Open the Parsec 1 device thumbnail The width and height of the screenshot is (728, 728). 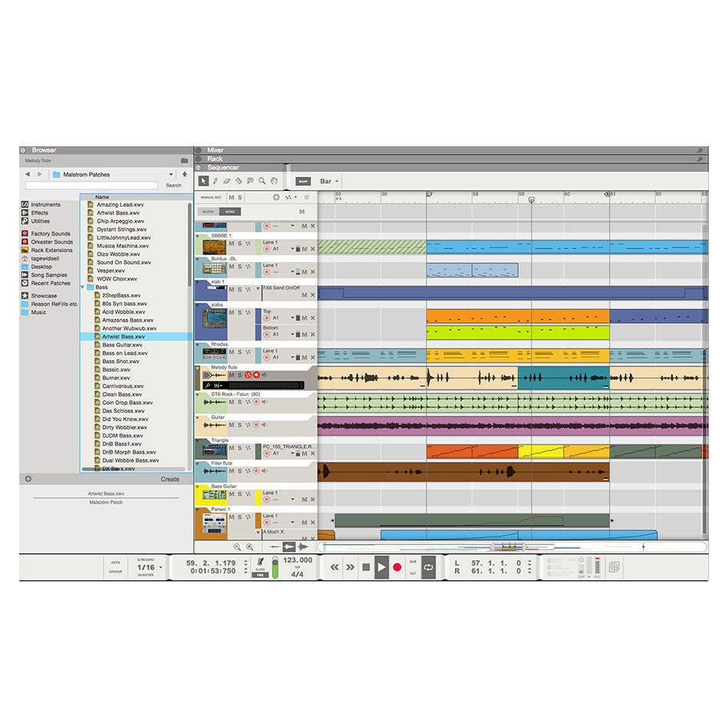(x=215, y=523)
